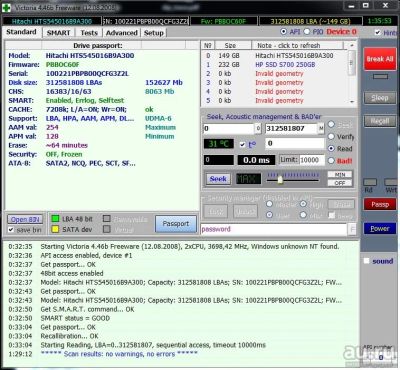Image resolution: width=400 pixels, height=370 pixels.
Task: Click the Sleep button
Action: 380,98
